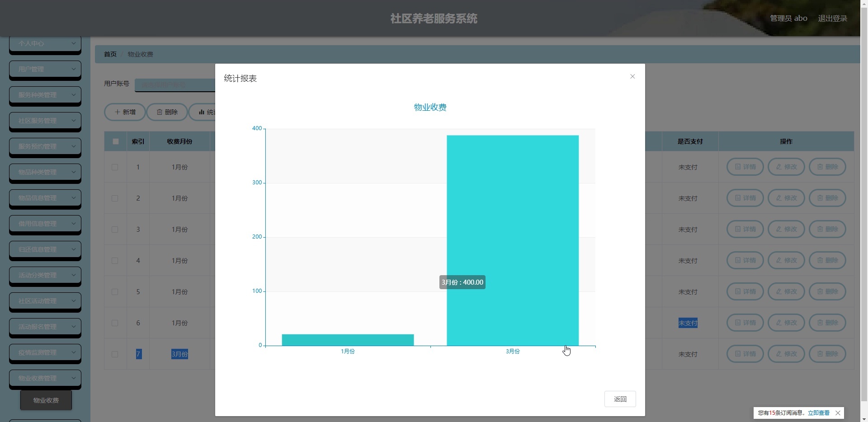Check the checkbox for row 1

[115, 167]
